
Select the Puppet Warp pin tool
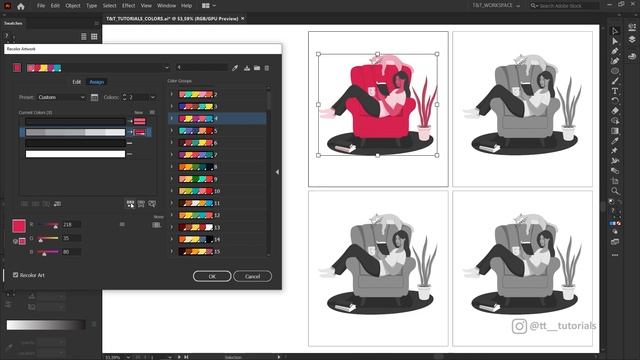point(615,151)
